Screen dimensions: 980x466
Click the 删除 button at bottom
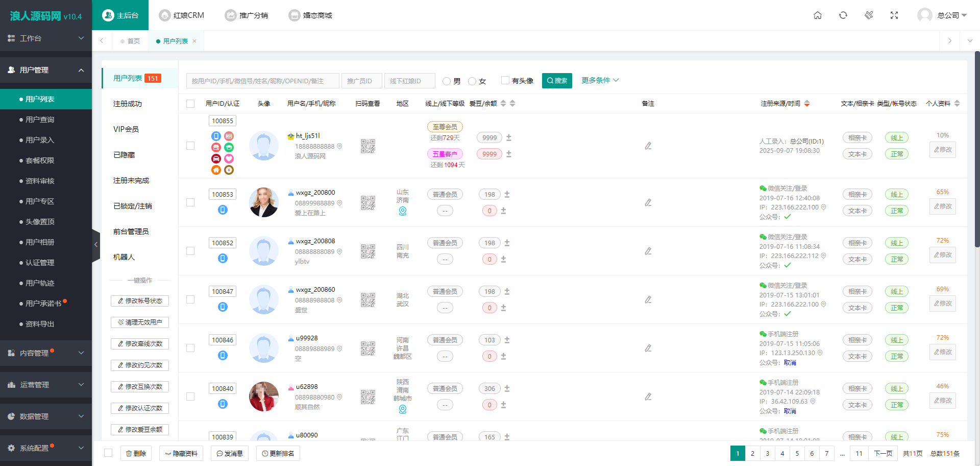click(x=136, y=453)
